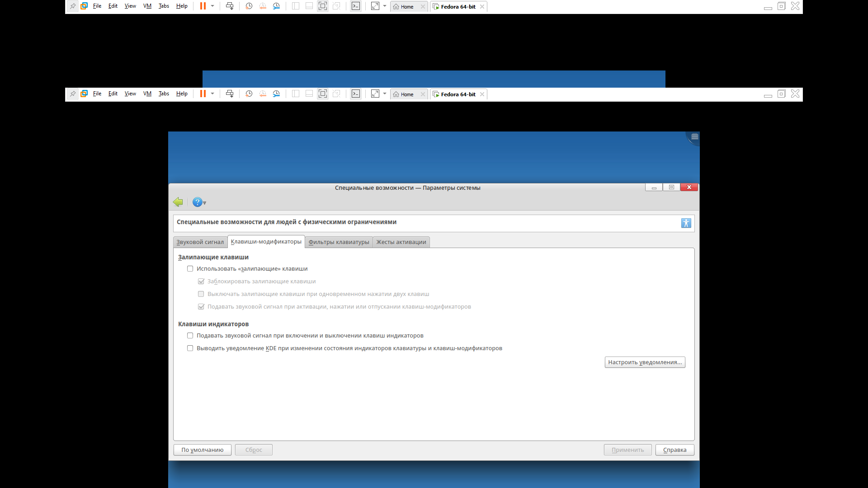Expand pause button dropdown arrow in topmost toolbar
The height and width of the screenshot is (488, 868).
[x=212, y=6]
